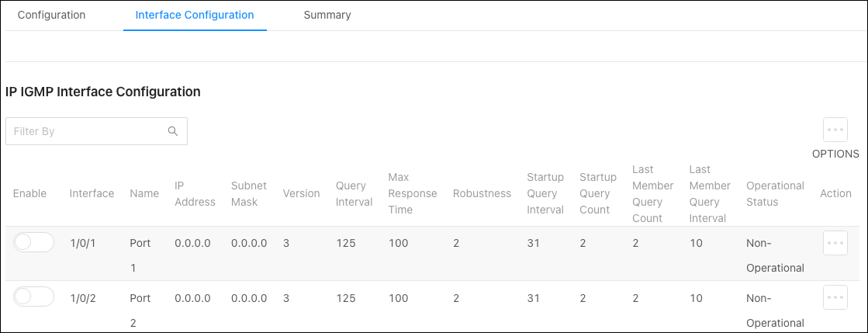
Task: Select the Interface Configuration tab
Action: 195,15
